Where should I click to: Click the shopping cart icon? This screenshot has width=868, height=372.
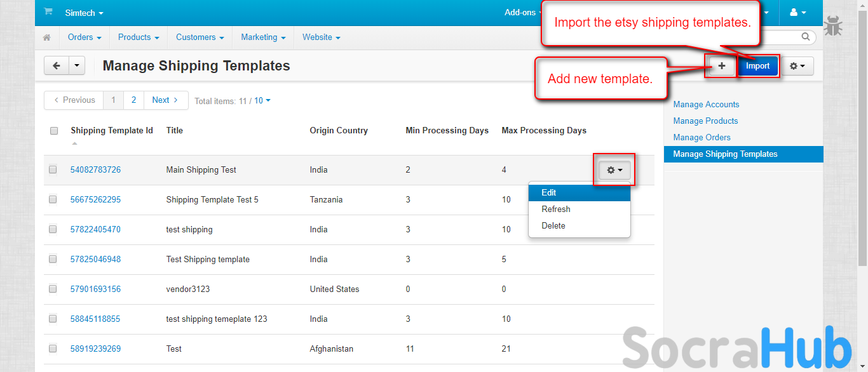click(48, 12)
